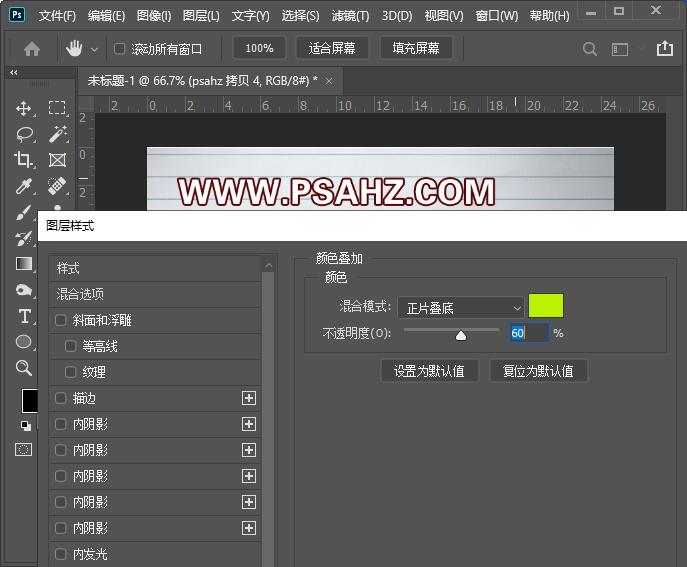Click the 设置为默认值 button
Screen dimensions: 687x567
(429, 371)
